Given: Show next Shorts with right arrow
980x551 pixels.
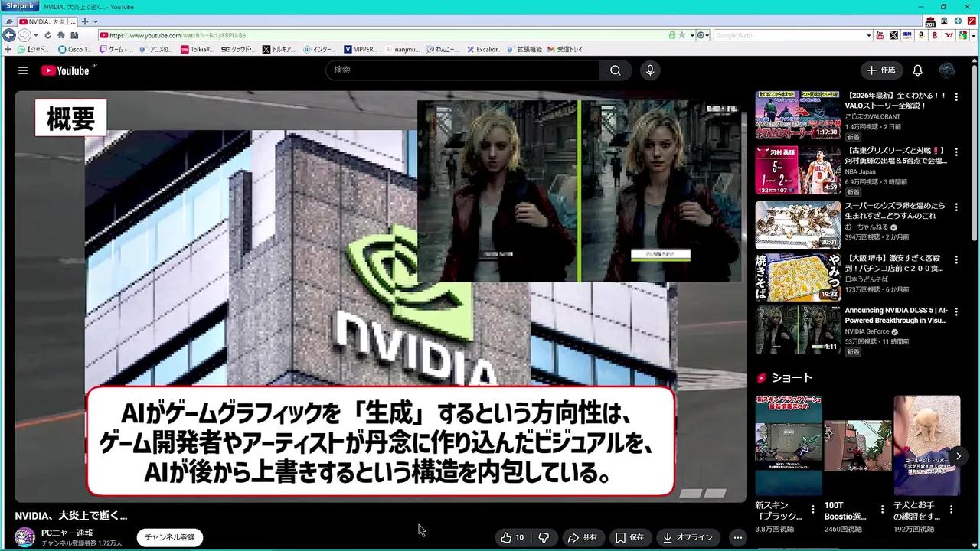Looking at the screenshot, I should pyautogui.click(x=958, y=456).
